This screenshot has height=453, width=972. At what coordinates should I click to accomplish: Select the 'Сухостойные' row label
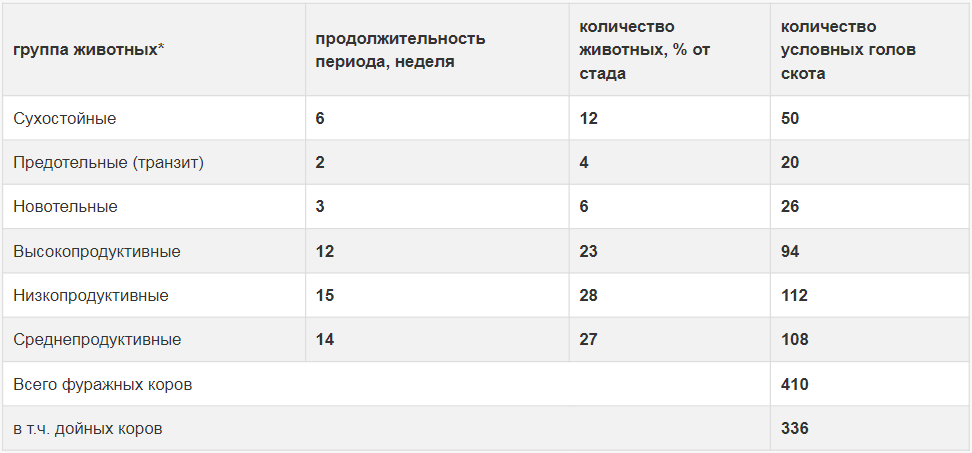65,118
